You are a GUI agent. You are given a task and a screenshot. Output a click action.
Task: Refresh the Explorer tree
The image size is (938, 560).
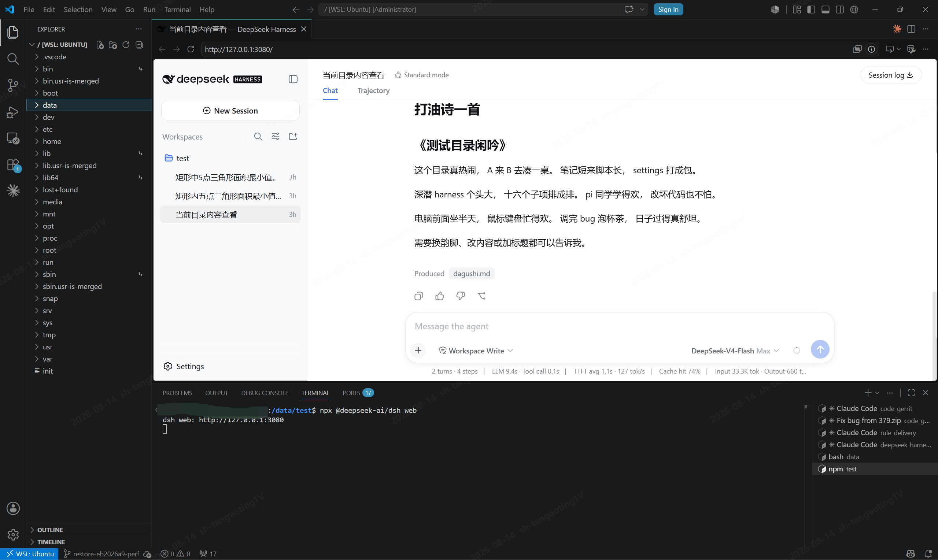[126, 45]
